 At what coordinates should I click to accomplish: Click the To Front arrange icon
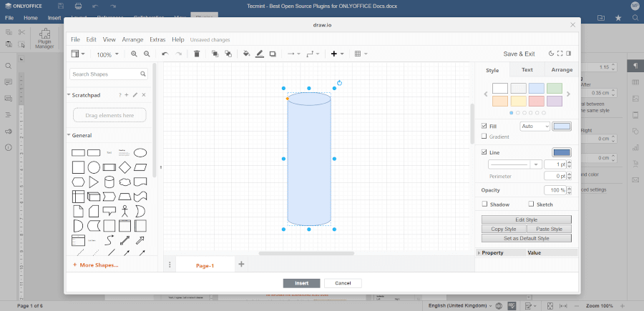click(x=215, y=54)
